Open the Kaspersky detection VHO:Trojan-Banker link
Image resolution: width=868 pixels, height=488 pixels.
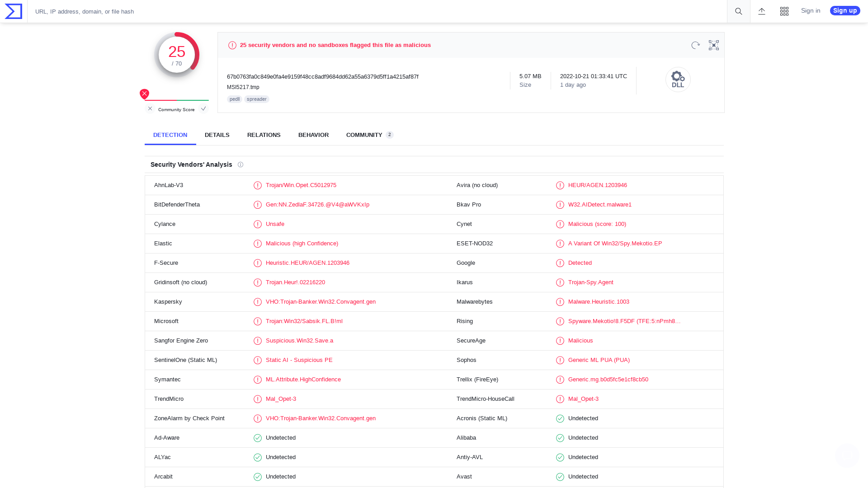click(321, 301)
